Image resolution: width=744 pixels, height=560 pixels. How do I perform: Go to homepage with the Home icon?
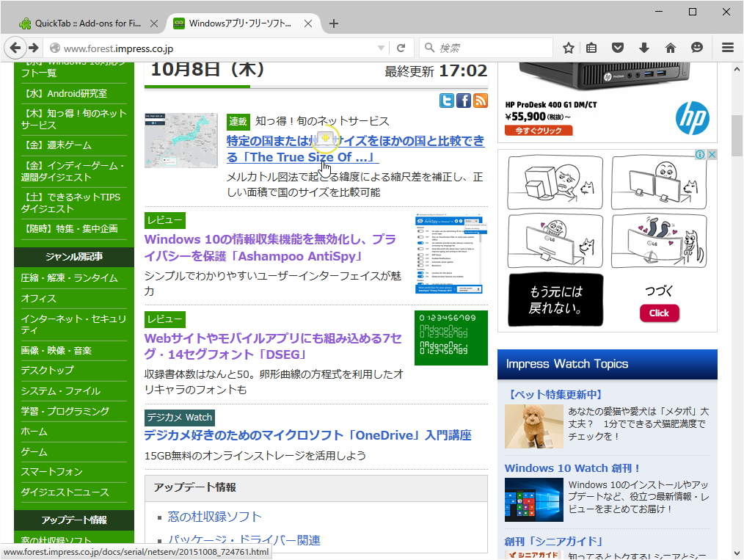(x=670, y=46)
